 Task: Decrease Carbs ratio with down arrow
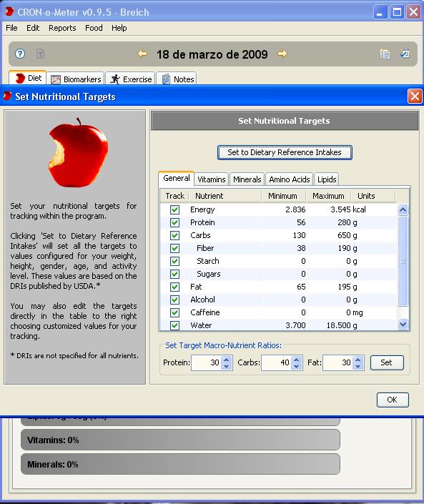[x=297, y=366]
